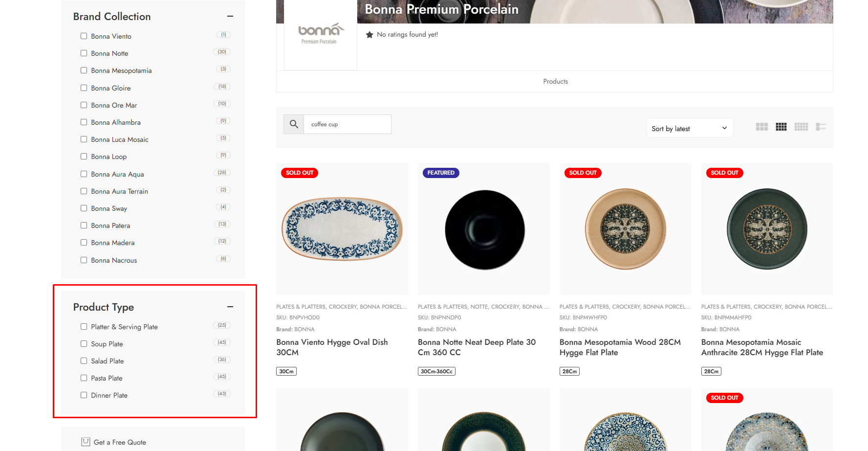
Task: Open Bonna Mesopotamia Mosaic Anthracite Flat Plate
Action: coord(762,347)
